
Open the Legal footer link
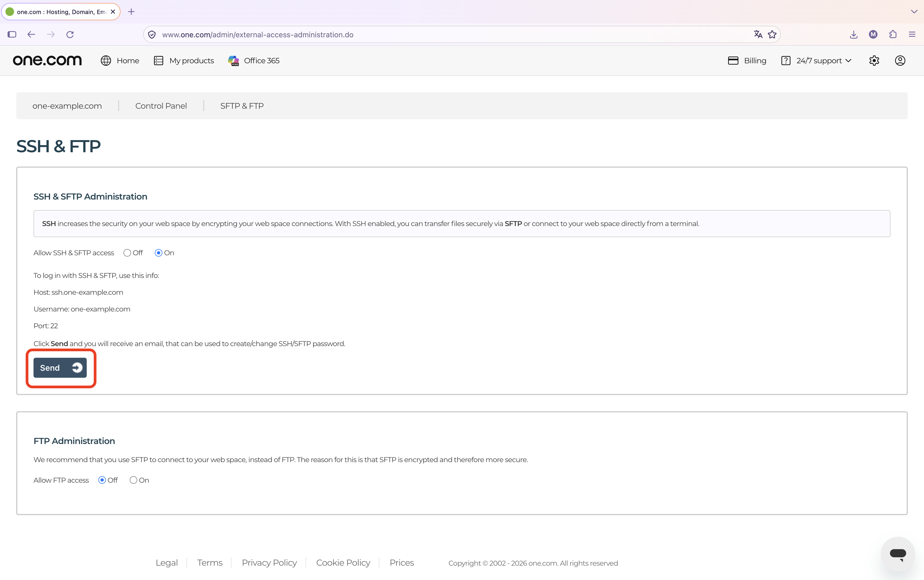167,563
